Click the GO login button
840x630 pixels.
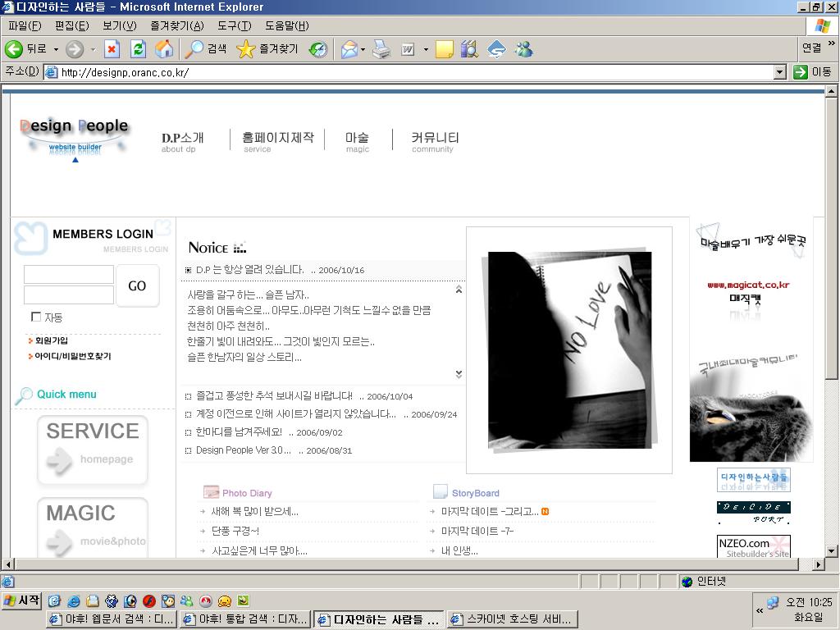tap(137, 285)
